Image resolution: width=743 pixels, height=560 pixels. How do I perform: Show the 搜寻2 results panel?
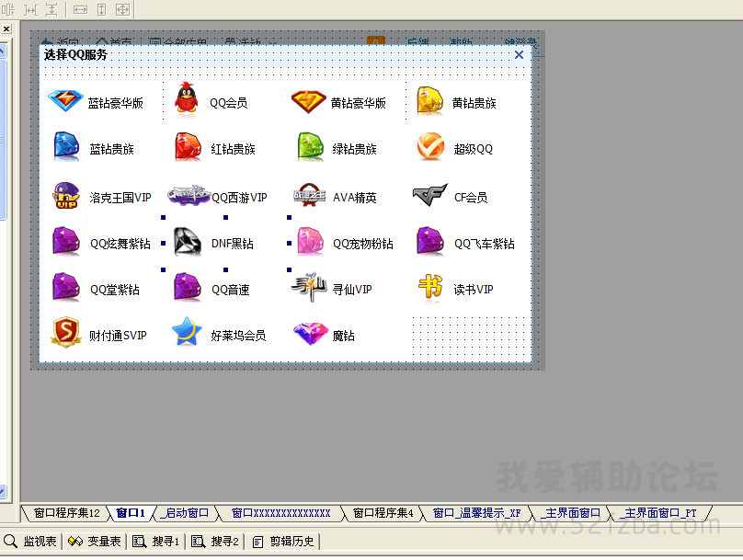(215, 541)
